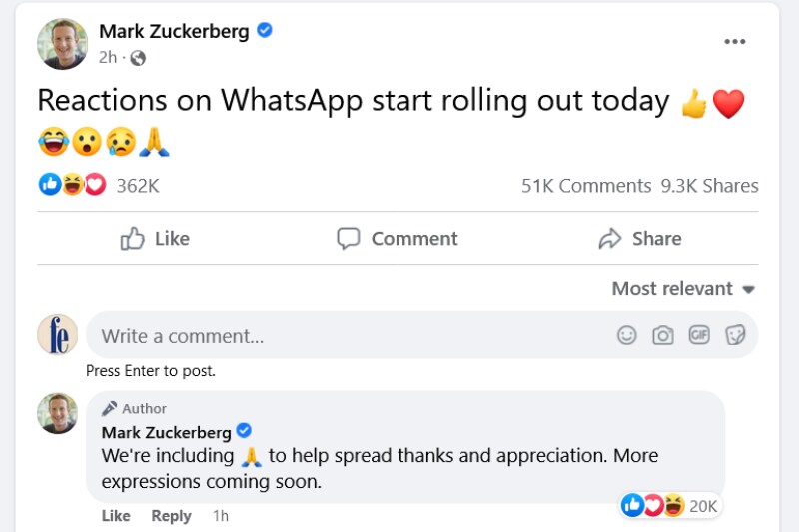Click in the Write a comment field
The image size is (799, 532).
click(x=350, y=336)
